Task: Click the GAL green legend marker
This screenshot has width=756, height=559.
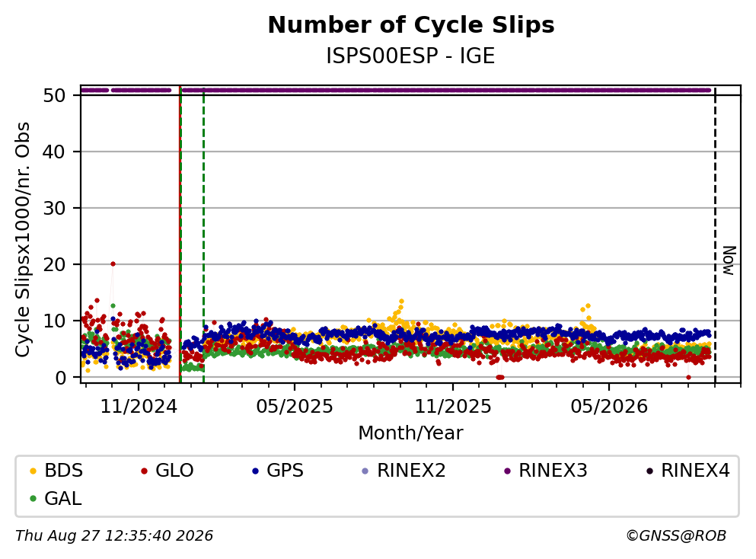Action: pos(33,499)
